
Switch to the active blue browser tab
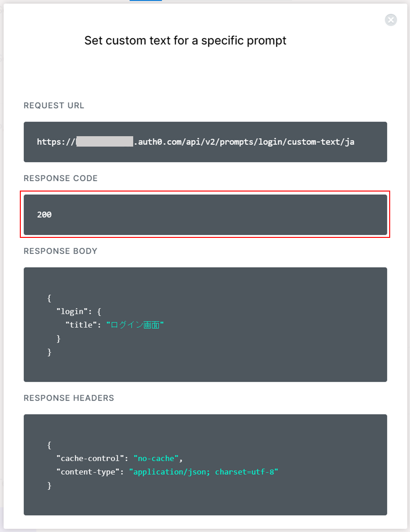[x=145, y=1]
